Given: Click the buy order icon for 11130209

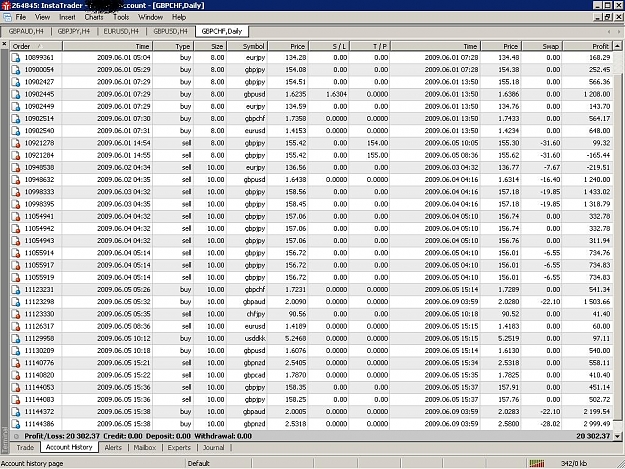Looking at the screenshot, I should [x=16, y=351].
